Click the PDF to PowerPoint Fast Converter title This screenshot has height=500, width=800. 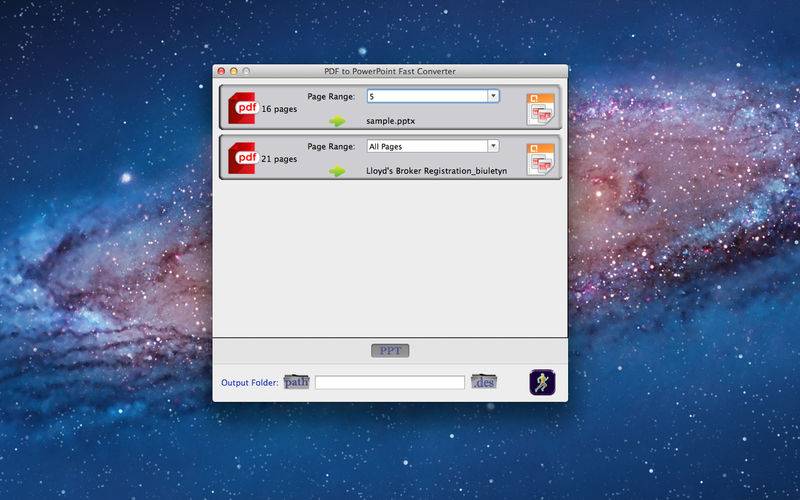click(x=390, y=71)
